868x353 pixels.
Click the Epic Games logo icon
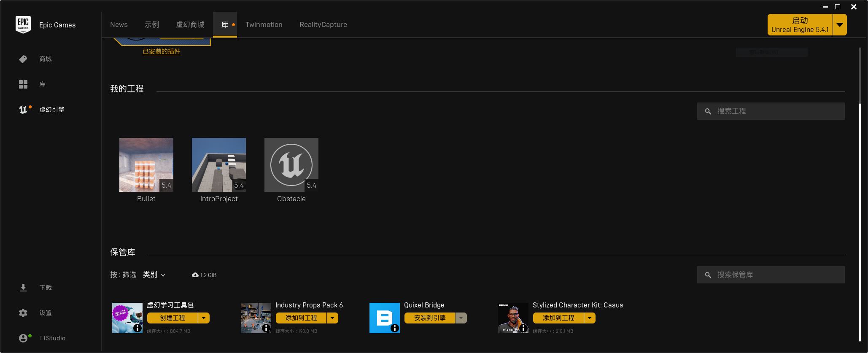[23, 25]
